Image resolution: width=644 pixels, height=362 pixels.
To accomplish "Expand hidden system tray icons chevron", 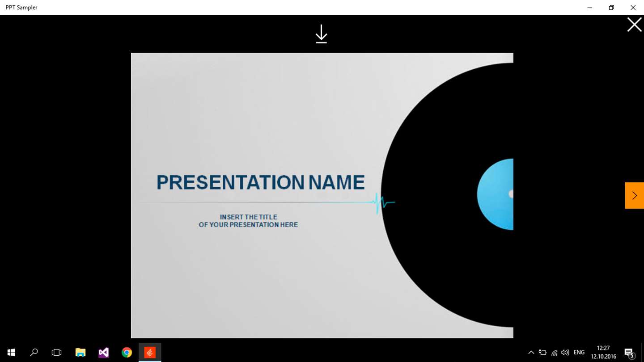I will pos(531,353).
